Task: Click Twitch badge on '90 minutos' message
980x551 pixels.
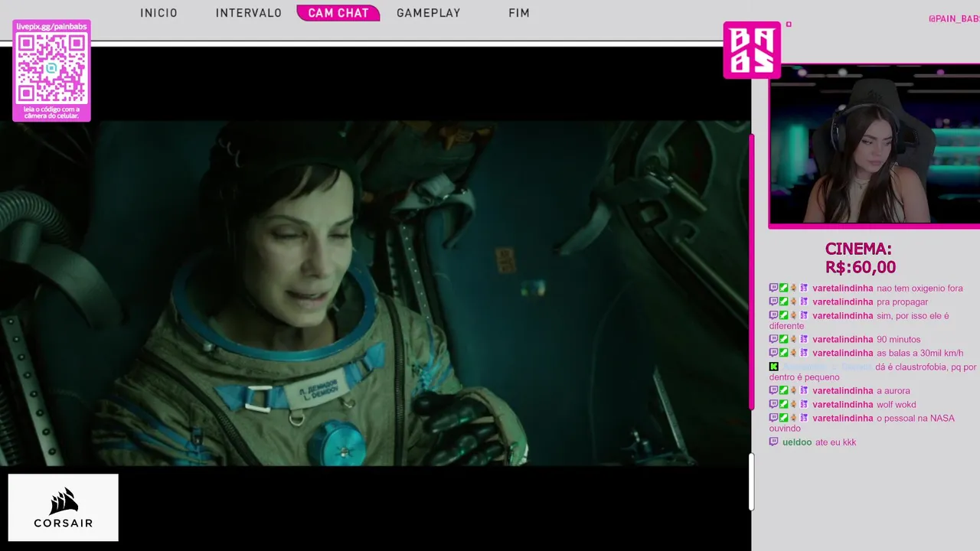Action: [x=773, y=340]
